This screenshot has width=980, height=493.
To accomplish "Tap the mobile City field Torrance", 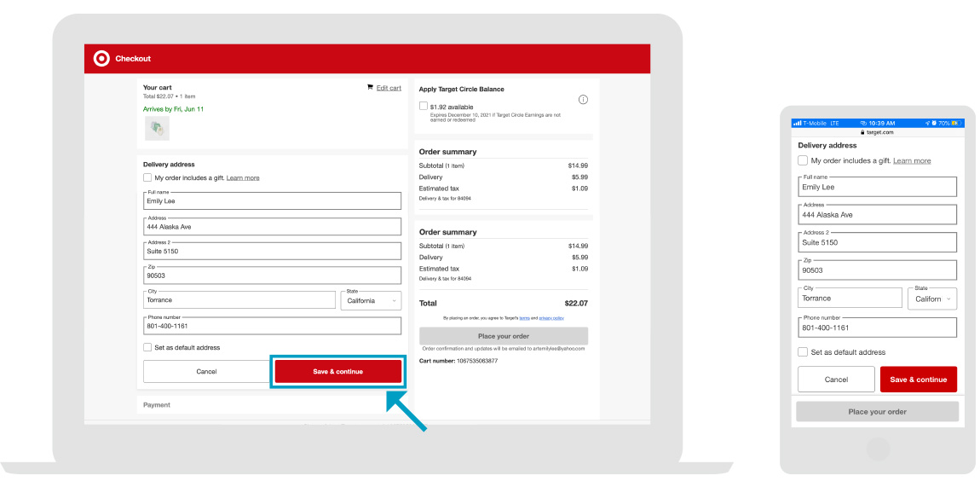I will [850, 298].
